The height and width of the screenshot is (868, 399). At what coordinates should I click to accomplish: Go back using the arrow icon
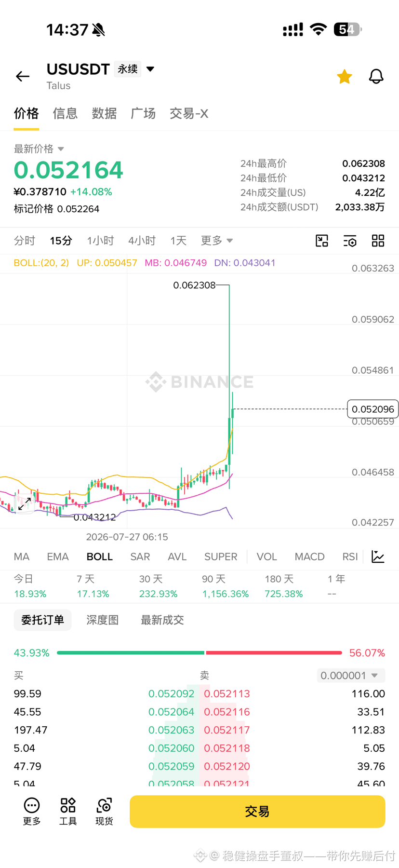(x=23, y=76)
